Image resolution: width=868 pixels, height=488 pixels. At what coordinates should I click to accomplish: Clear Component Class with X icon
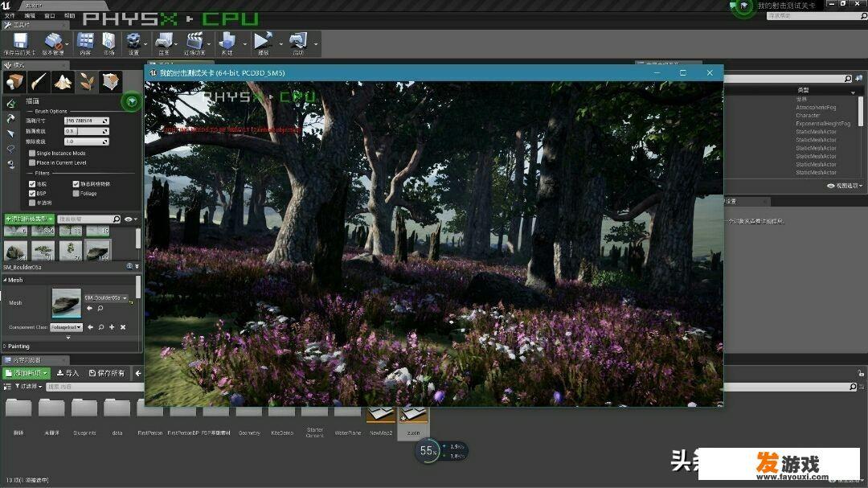(123, 327)
